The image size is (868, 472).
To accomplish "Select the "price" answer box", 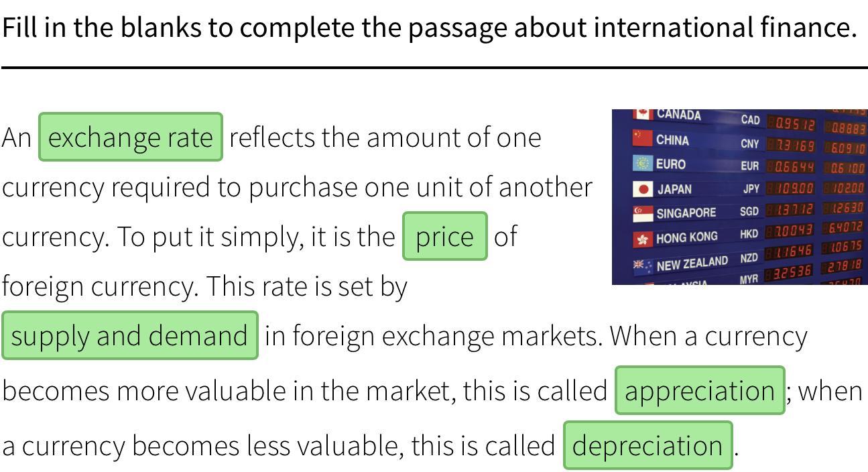I will pos(445,236).
